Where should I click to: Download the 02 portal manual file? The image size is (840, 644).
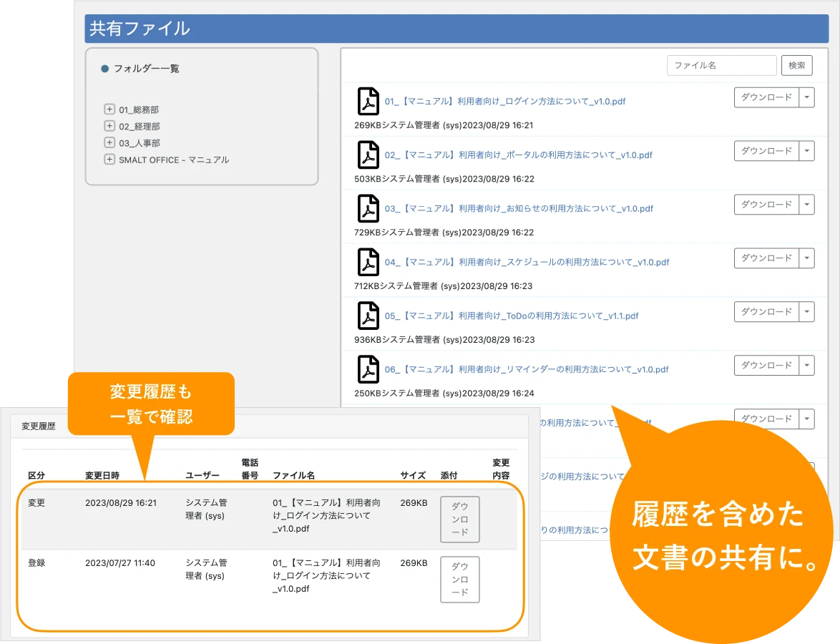pyautogui.click(x=766, y=151)
